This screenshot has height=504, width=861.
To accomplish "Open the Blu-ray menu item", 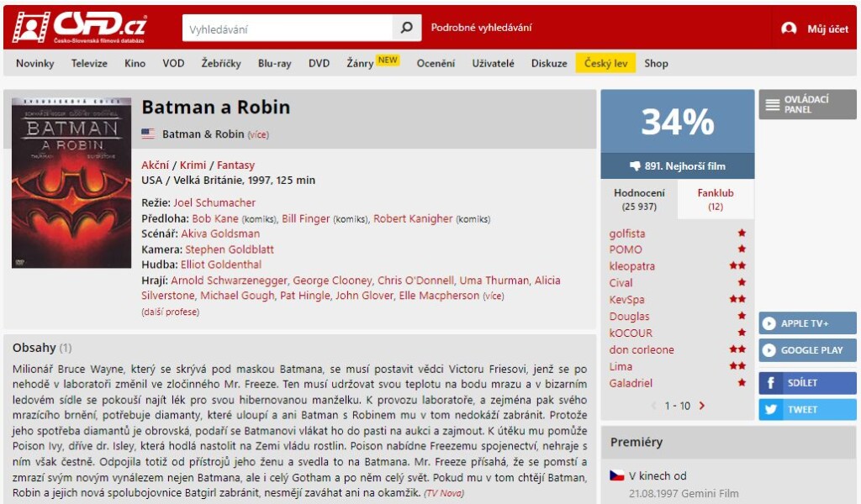I will 275,64.
